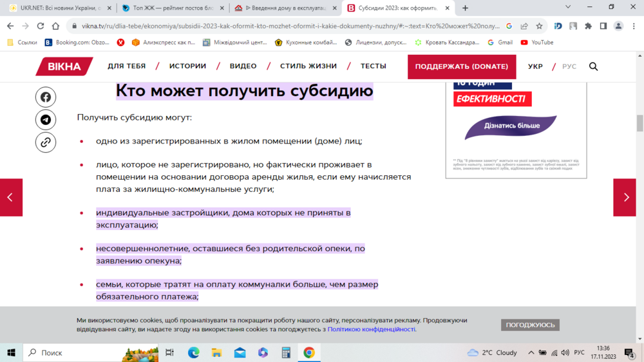Image resolution: width=644 pixels, height=362 pixels.
Task: Open weather widget 2°C Cloudy
Action: tap(492, 352)
